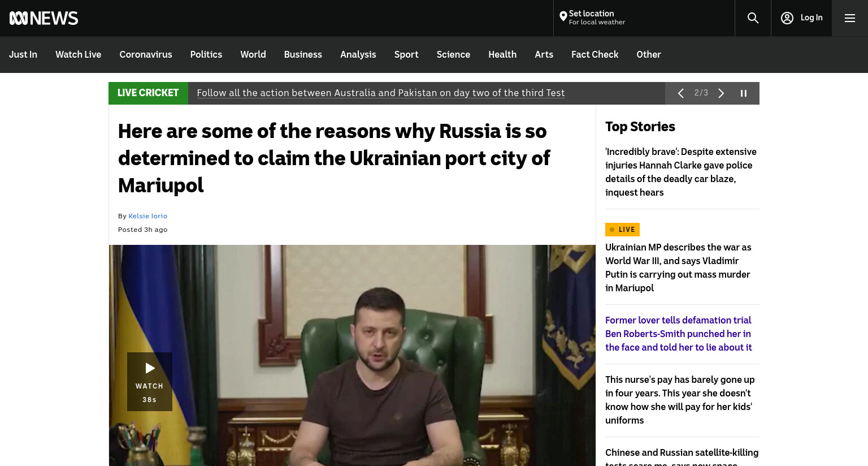
Task: Open the Other menu in navigation
Action: click(649, 55)
